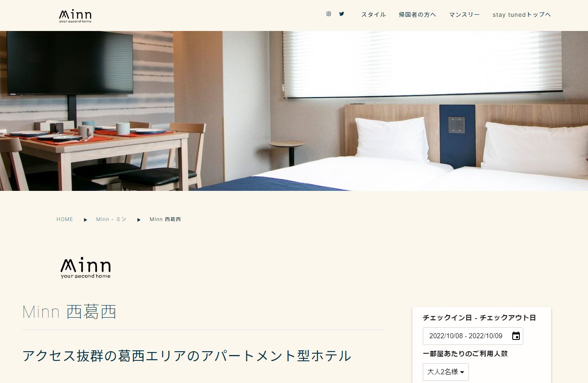Click チェックイン日 - チェックアウト日 label

point(479,318)
